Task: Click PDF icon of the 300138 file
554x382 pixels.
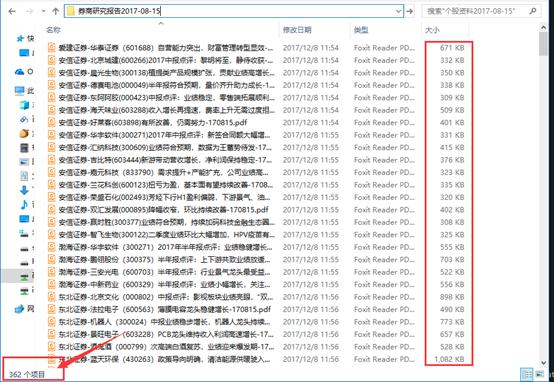Action: (x=52, y=72)
